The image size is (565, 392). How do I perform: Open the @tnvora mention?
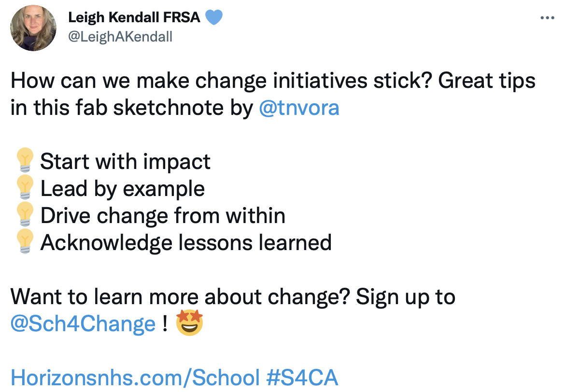click(x=299, y=108)
